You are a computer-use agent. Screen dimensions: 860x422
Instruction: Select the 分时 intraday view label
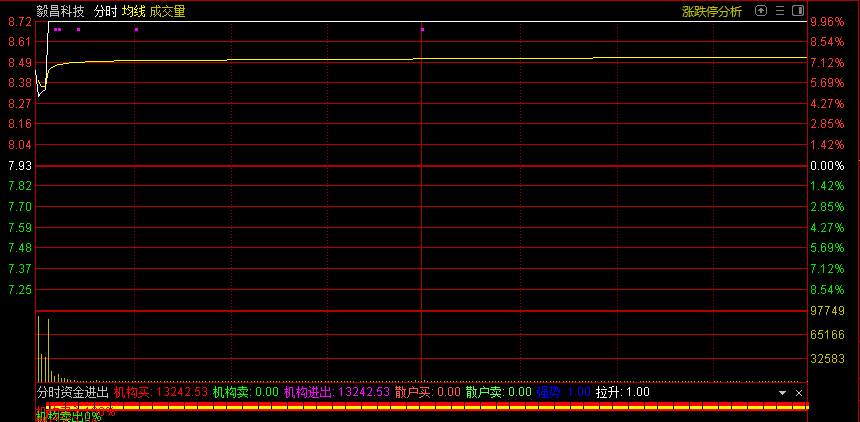pyautogui.click(x=105, y=12)
